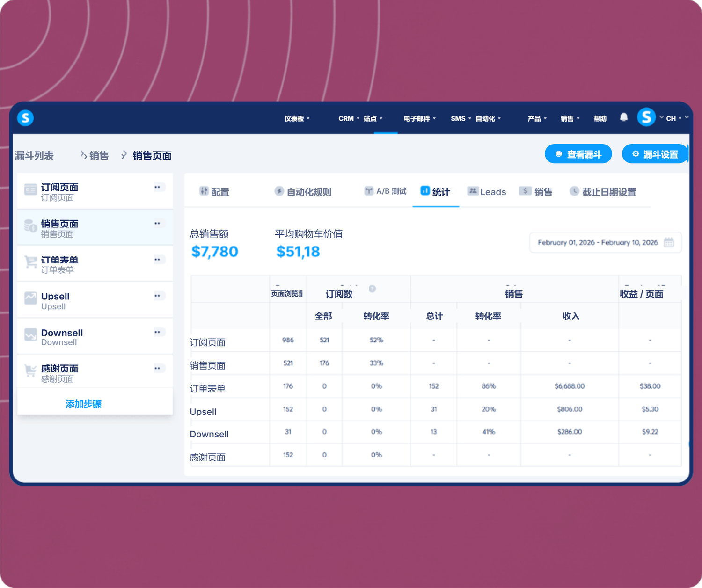Open the 截止日期设置 tab
702x588 pixels.
603,192
